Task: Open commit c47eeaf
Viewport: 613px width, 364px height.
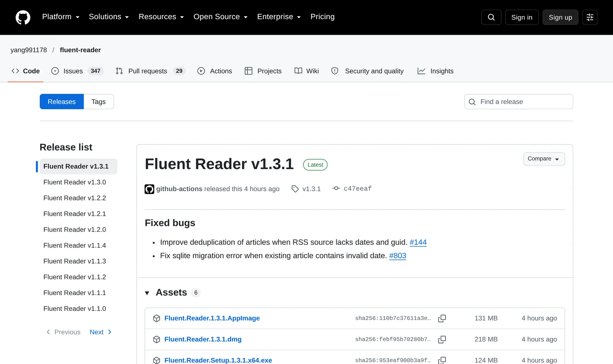Action: 357,189
